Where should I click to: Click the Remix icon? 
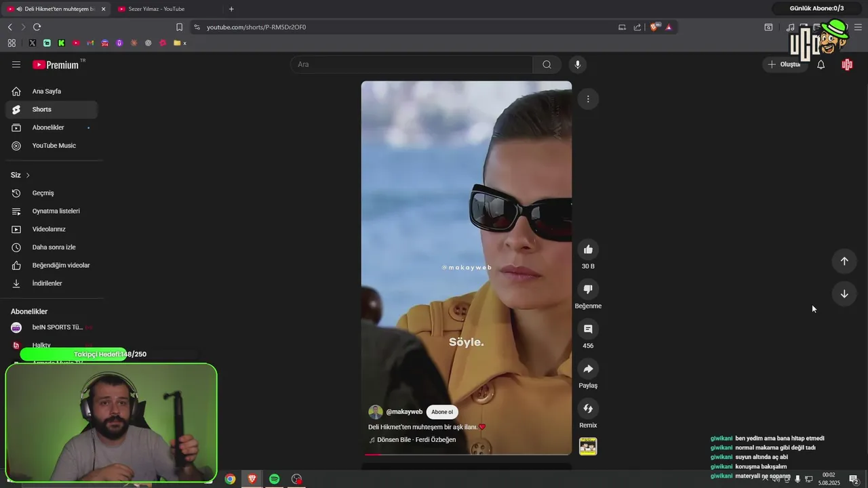point(588,409)
